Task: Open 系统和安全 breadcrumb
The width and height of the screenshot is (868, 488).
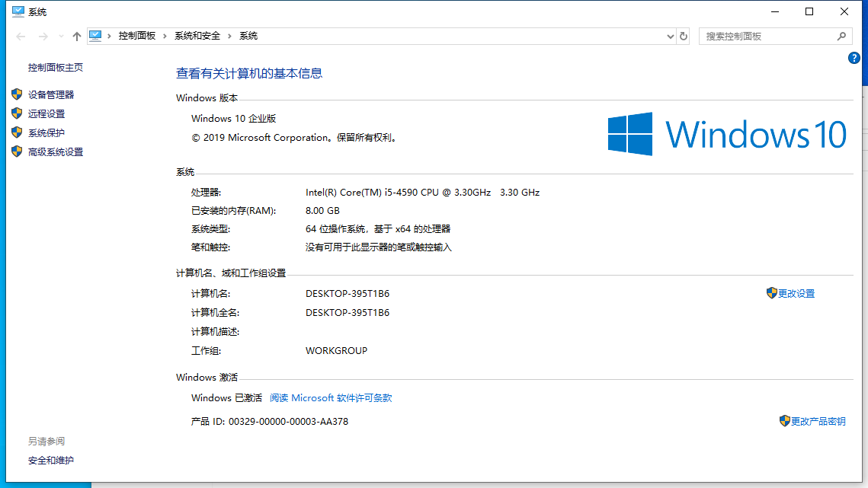Action: pos(197,36)
